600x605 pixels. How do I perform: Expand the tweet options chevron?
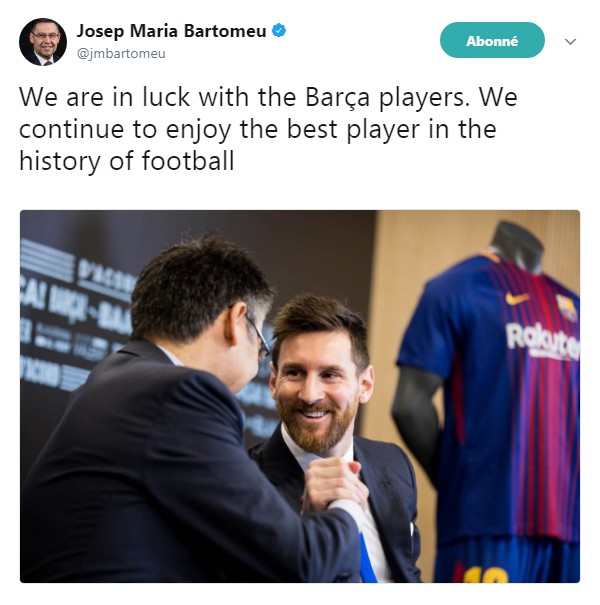(570, 41)
